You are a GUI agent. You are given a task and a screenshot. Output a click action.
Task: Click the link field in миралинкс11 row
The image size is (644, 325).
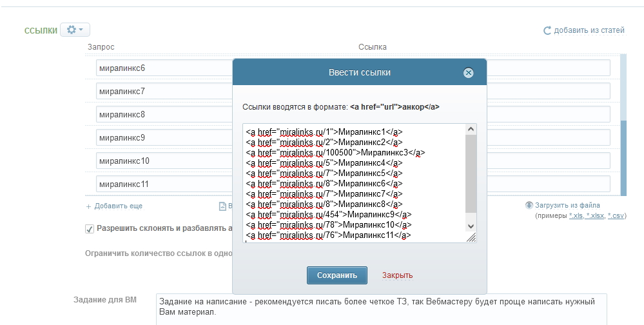pyautogui.click(x=549, y=184)
